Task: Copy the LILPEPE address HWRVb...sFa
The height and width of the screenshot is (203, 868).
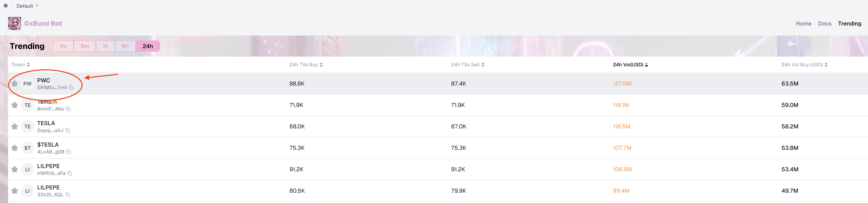Action: [x=70, y=173]
